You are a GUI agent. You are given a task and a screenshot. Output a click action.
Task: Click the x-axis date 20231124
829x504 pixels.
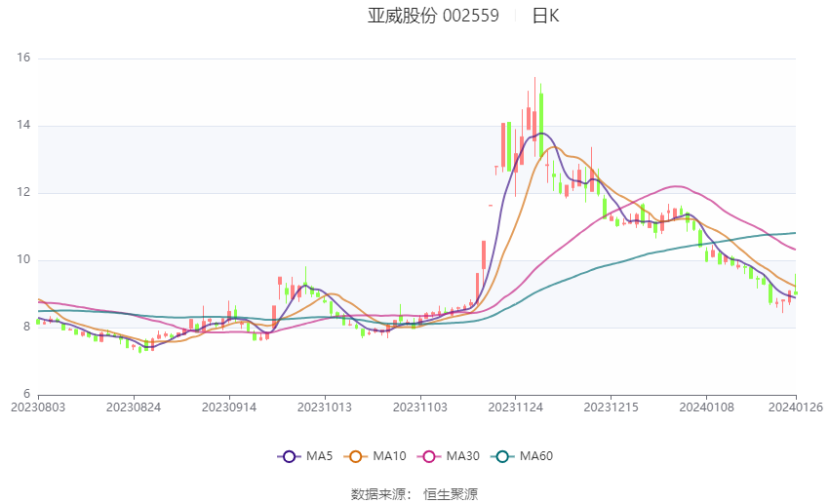tap(516, 407)
